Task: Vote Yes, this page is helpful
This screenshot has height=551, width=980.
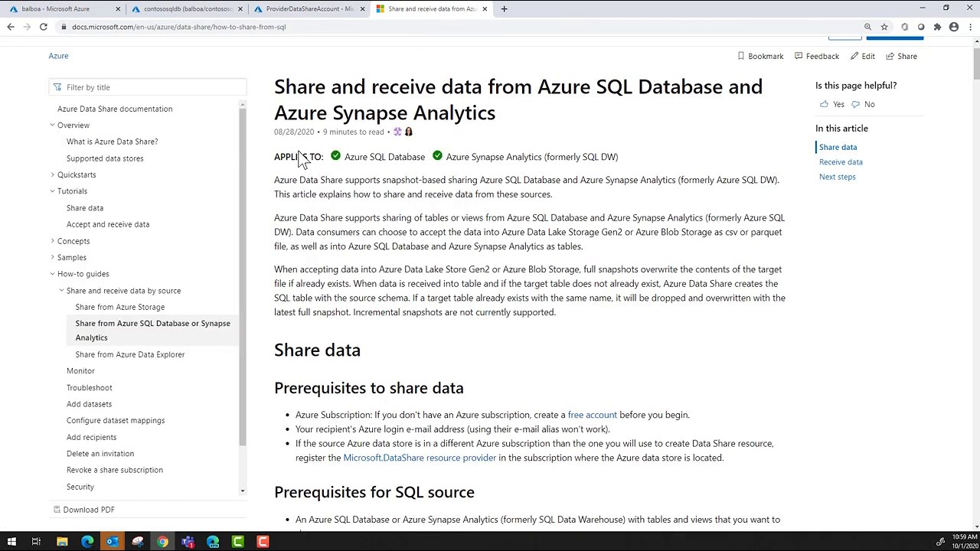Action: 831,104
